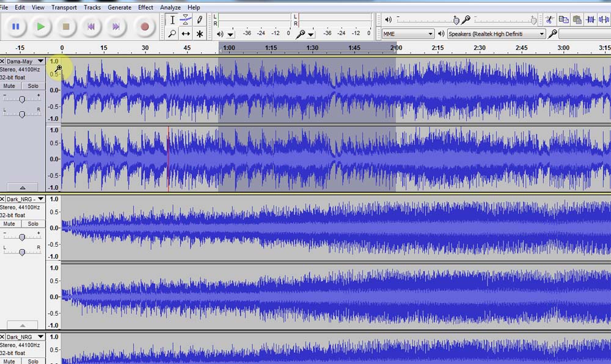Open the Generate menu
This screenshot has height=364, width=611.
point(119,7)
